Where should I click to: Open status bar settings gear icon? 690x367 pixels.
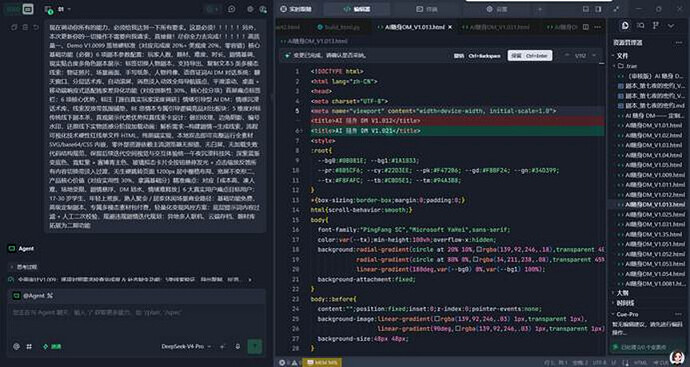pyautogui.click(x=283, y=363)
